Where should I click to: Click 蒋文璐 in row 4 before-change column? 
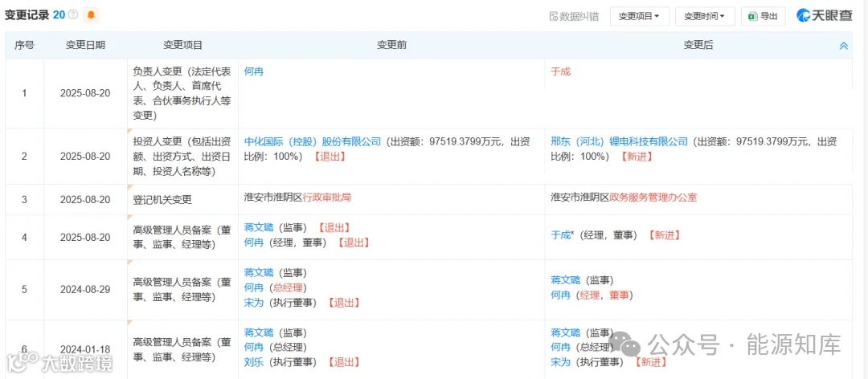(259, 227)
